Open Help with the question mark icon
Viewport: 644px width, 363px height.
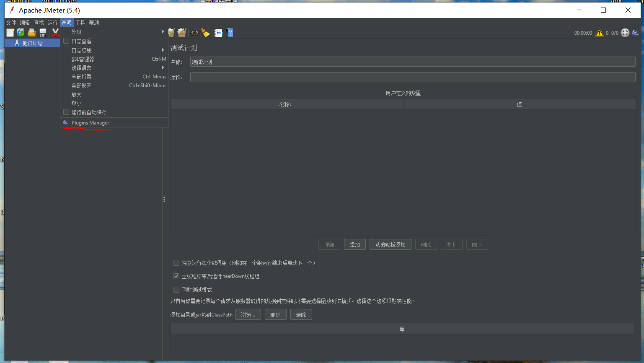(x=230, y=33)
